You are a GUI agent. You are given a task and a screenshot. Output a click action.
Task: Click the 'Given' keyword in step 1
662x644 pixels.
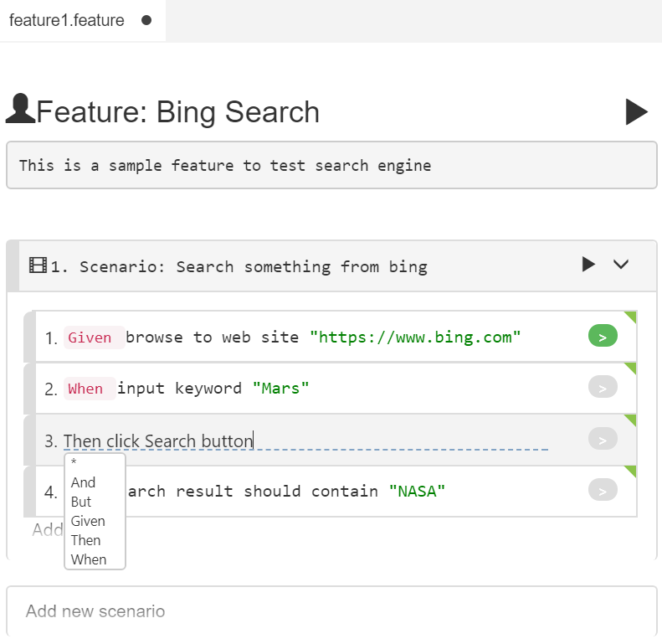(90, 337)
